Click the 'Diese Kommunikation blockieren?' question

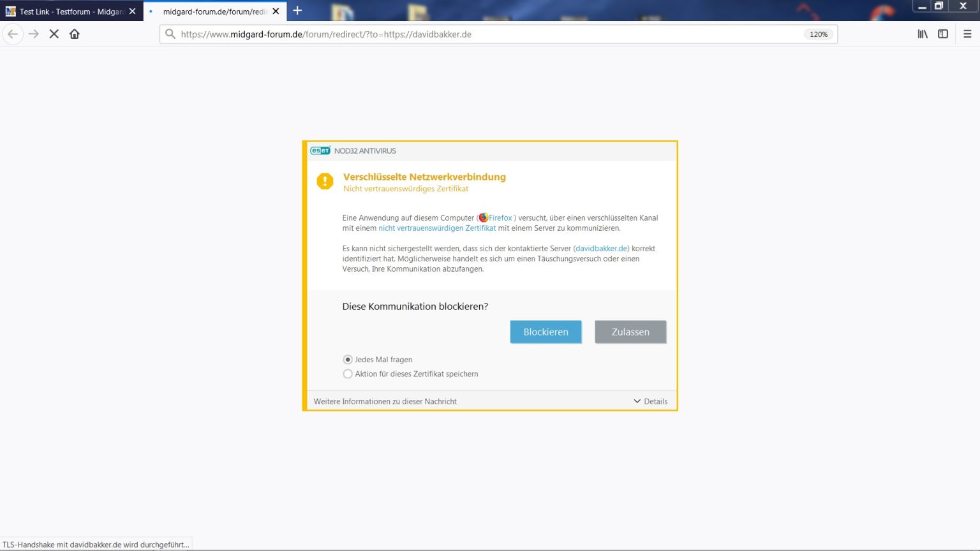(x=415, y=306)
